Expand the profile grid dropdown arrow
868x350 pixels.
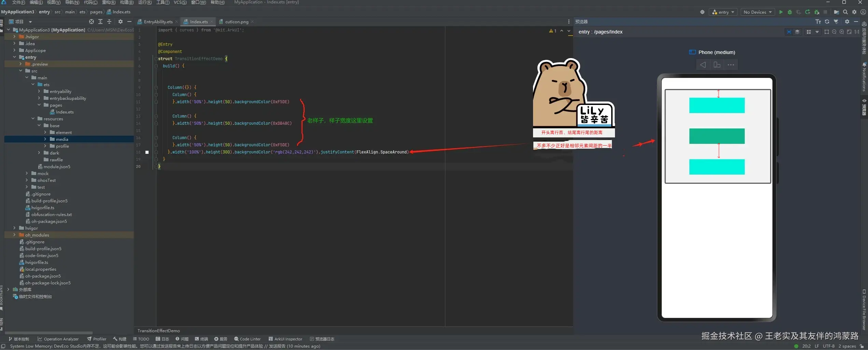coord(817,32)
